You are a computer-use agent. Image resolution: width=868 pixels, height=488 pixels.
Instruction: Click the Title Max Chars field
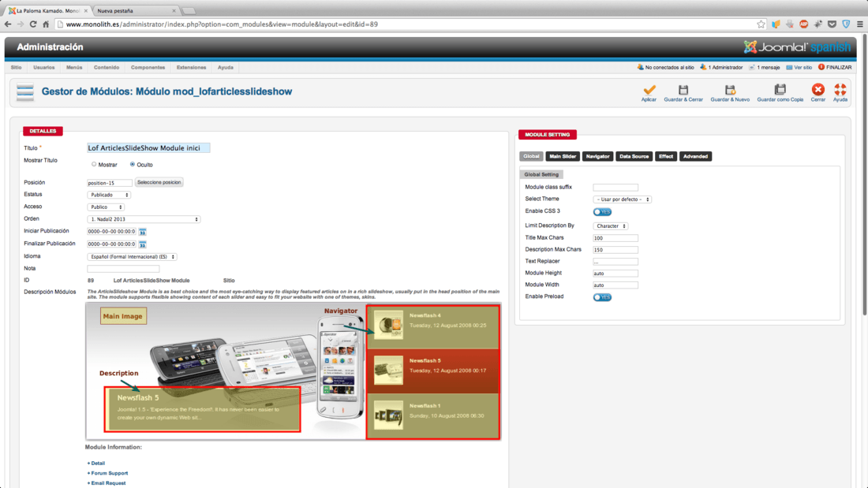[615, 238]
